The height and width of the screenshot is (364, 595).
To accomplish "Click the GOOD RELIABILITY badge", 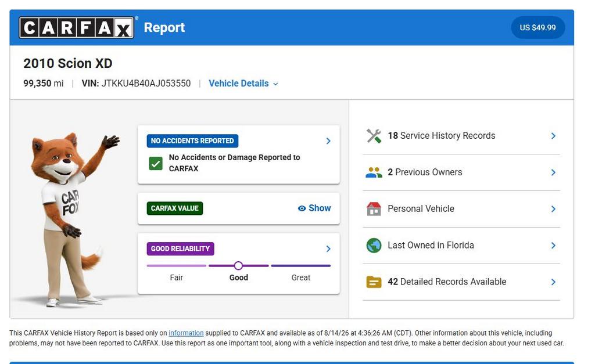I will [180, 248].
